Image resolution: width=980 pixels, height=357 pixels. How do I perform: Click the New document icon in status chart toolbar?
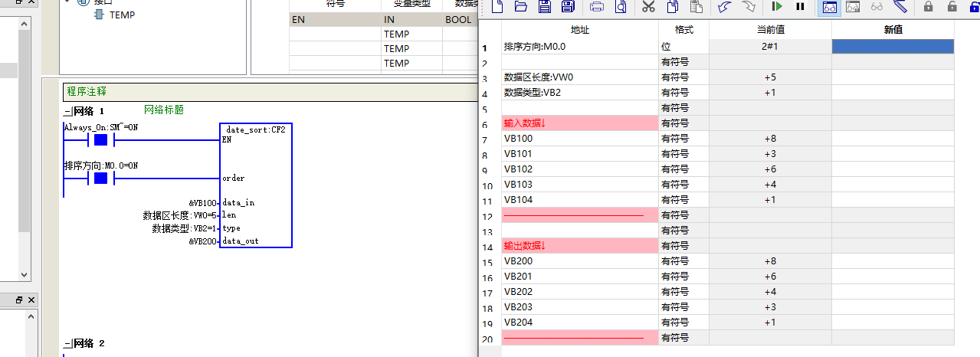coord(498,7)
